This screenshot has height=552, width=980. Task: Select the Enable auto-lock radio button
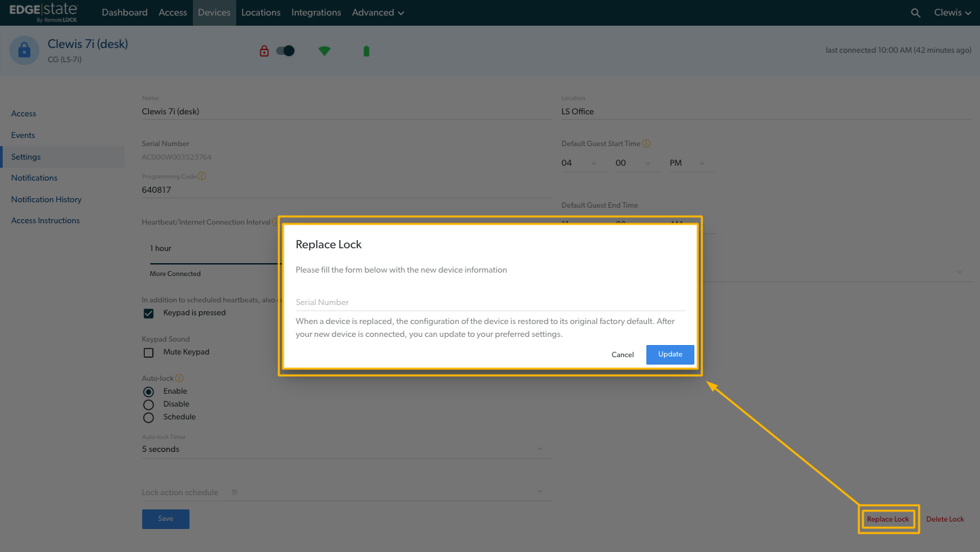pos(148,392)
